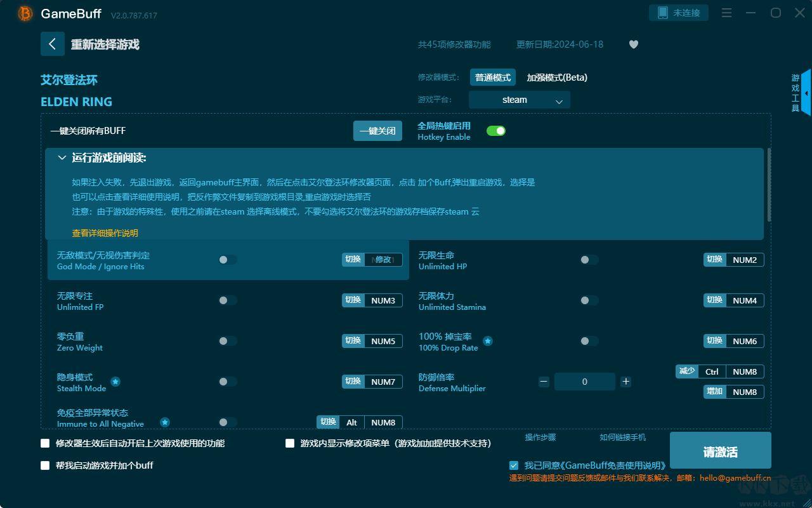The width and height of the screenshot is (812, 508).
Task: Click the 减少 Ctrl NUM8 hotkey
Action: click(719, 371)
